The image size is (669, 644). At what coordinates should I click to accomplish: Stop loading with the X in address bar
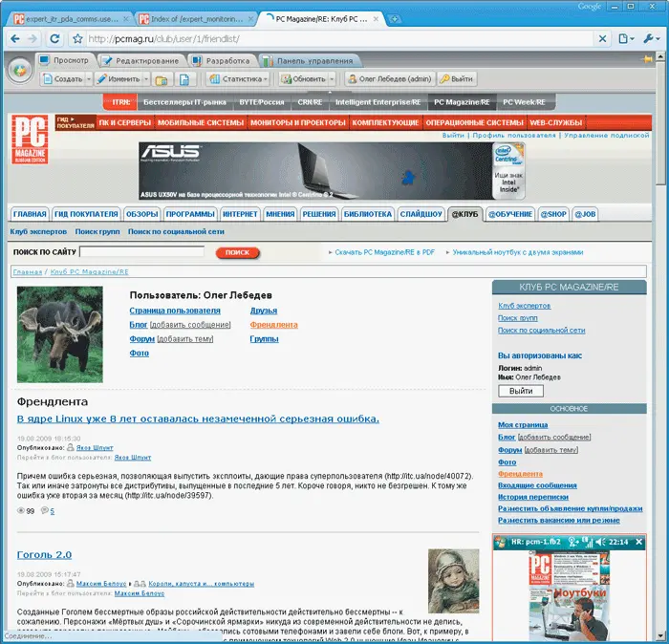pyautogui.click(x=602, y=39)
